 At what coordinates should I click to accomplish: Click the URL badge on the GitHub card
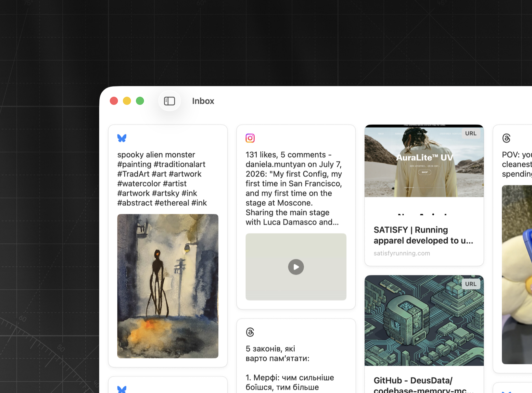pos(471,284)
